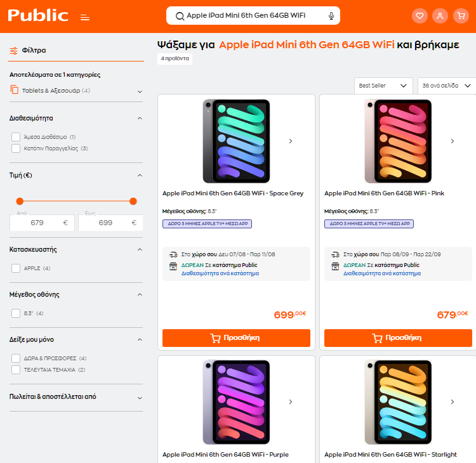Open the wishlist heart icon

point(420,16)
